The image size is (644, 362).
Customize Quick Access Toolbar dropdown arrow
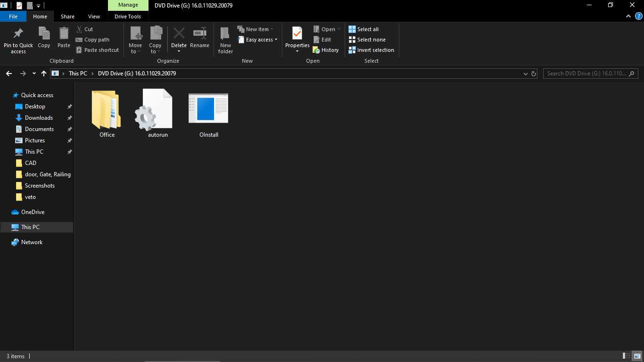coord(38,6)
